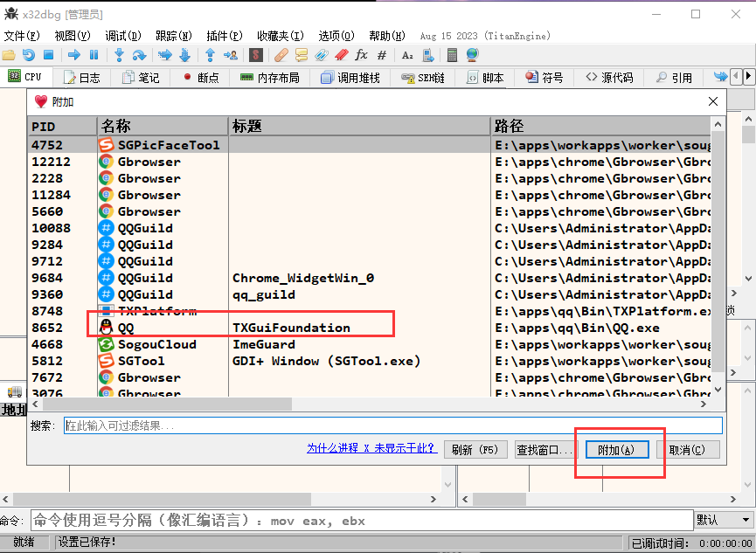
Task: Select the QQ process row with PID 8652
Action: (370, 328)
